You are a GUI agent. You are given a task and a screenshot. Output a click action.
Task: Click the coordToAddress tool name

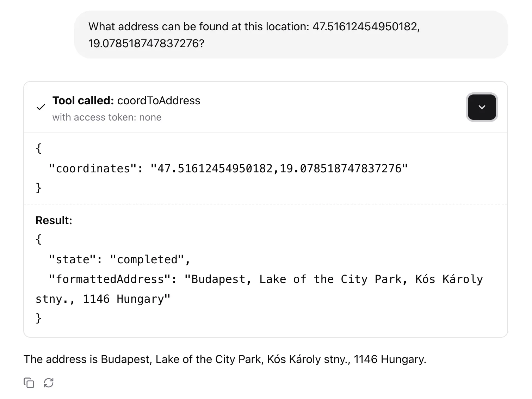[x=159, y=101]
